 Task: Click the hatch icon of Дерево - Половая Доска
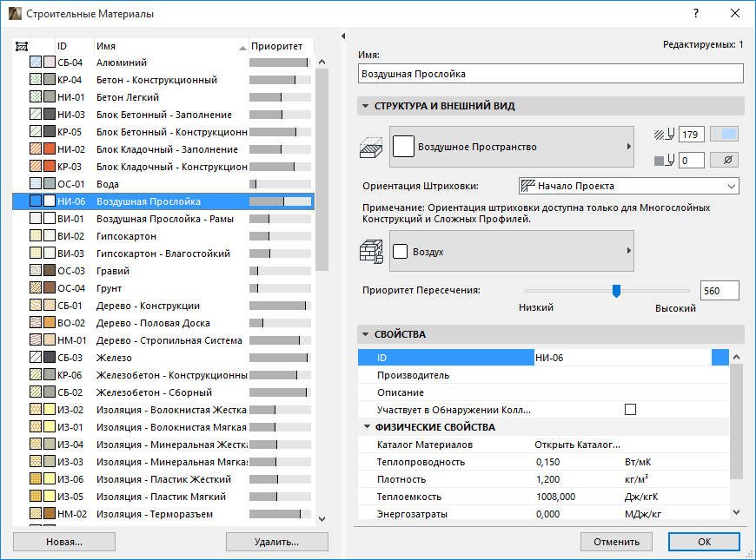coord(36,322)
